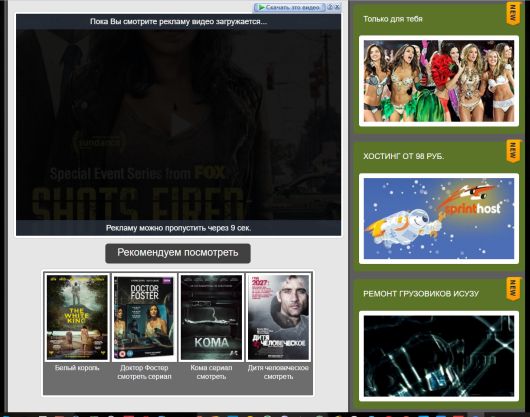Click the 'ХОСТИНГ ОТ 98 РУБ.' title
The width and height of the screenshot is (530, 417).
(404, 156)
